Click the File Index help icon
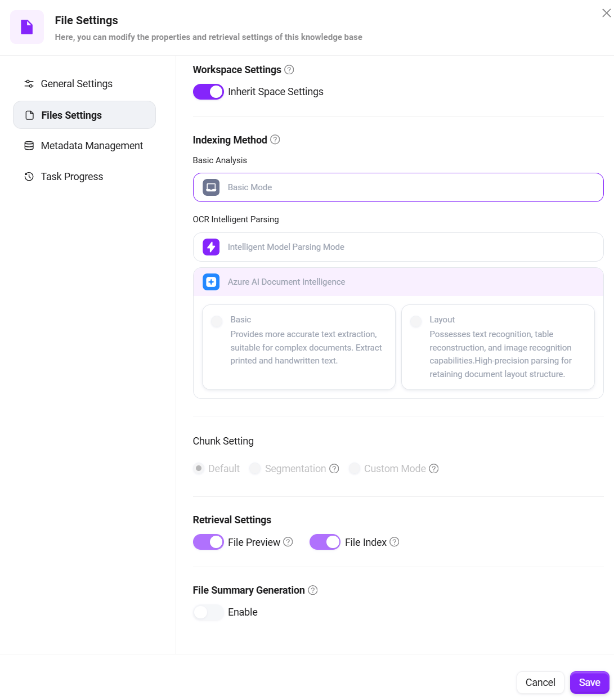The height and width of the screenshot is (700, 614). click(x=395, y=542)
